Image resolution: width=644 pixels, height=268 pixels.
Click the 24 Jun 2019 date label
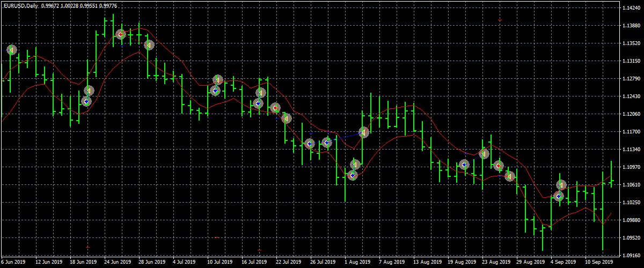[118, 263]
